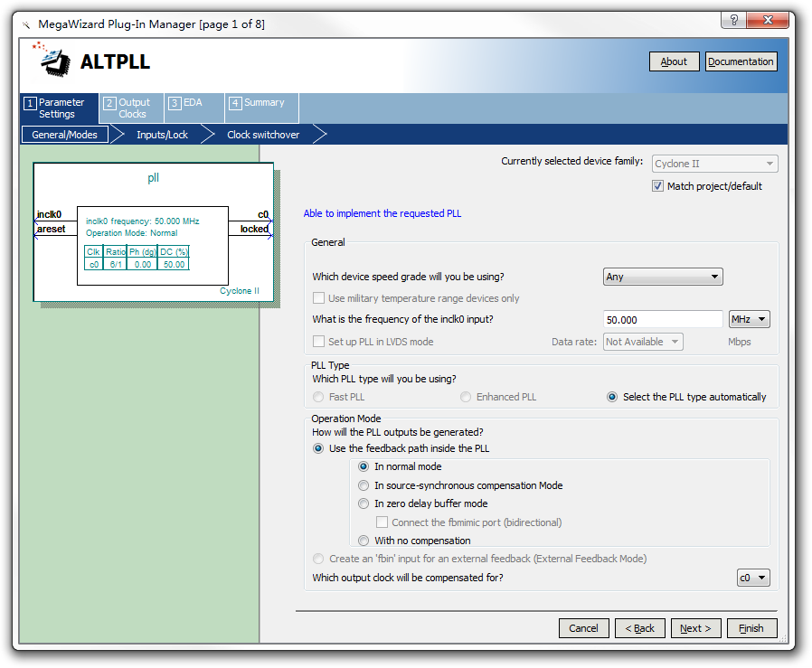
Task: Select the General/Modes sub-page
Action: pos(65,135)
